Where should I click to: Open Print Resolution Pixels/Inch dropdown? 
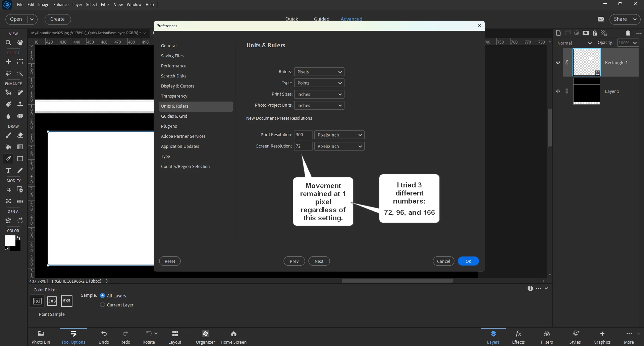coord(339,135)
